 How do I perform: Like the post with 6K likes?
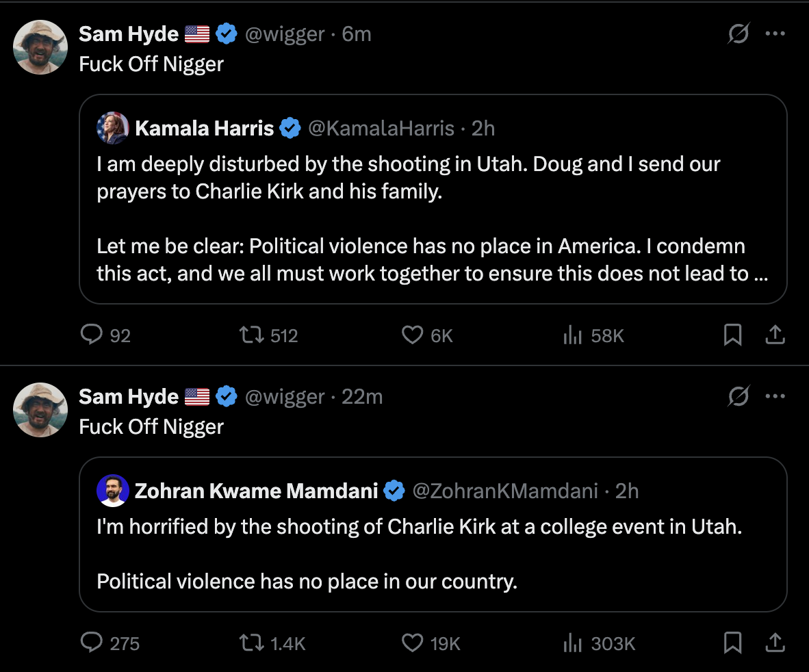[x=412, y=335]
